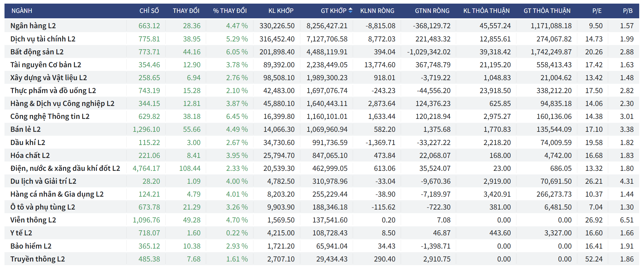This screenshot has width=644, height=269.
Task: Open the Ngân hàng L2 sector row
Action: click(x=33, y=26)
